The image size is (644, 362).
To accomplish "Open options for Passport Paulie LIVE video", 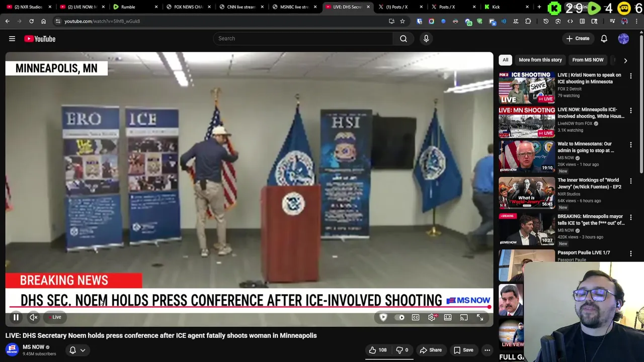I will (x=631, y=253).
